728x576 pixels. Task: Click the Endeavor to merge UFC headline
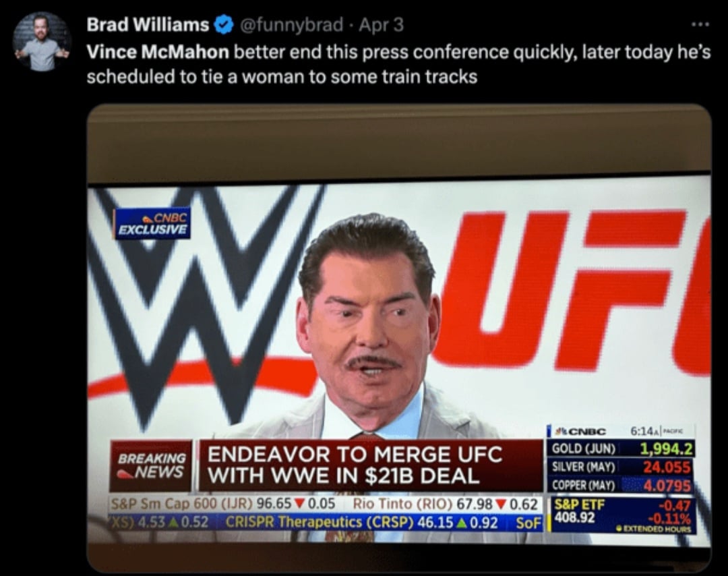click(x=355, y=465)
